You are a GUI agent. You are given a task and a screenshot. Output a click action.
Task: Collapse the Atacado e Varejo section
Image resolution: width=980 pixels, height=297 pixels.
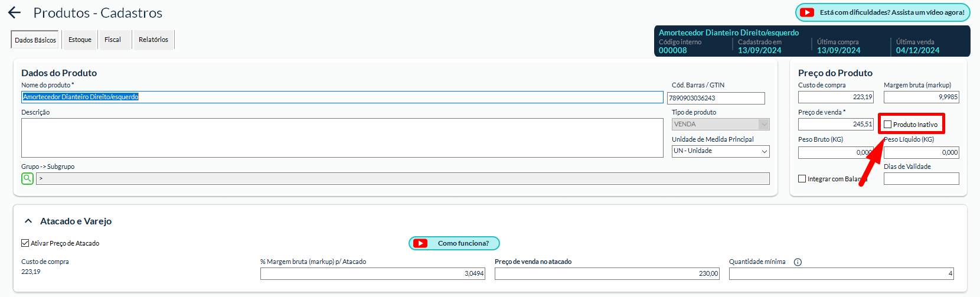(x=28, y=221)
